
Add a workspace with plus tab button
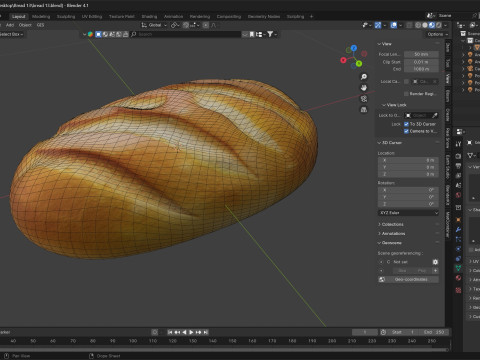pos(311,16)
